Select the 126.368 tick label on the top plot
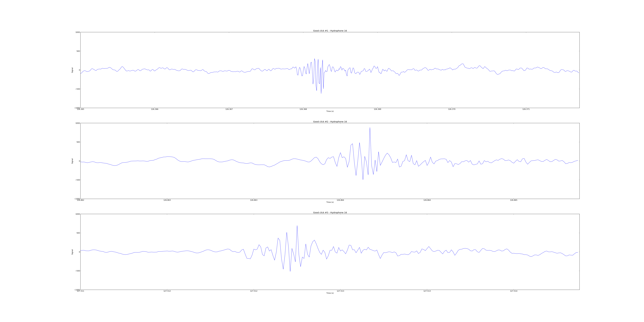This screenshot has width=644, height=322. (303, 109)
